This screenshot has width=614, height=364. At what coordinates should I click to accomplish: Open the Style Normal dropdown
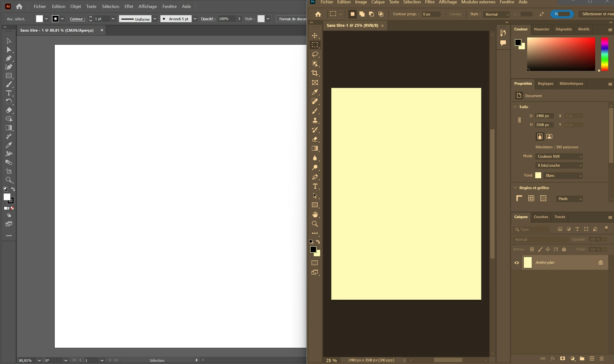[496, 14]
